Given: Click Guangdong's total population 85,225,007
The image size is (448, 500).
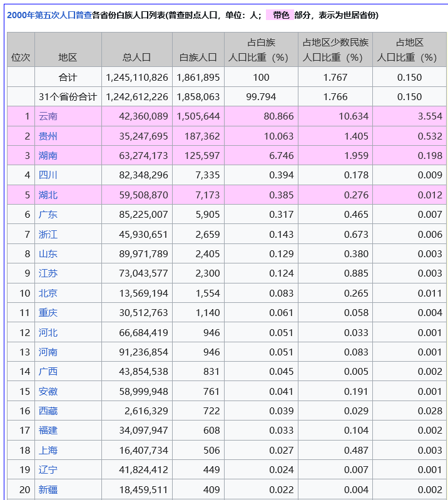Looking at the screenshot, I should pos(143,214).
